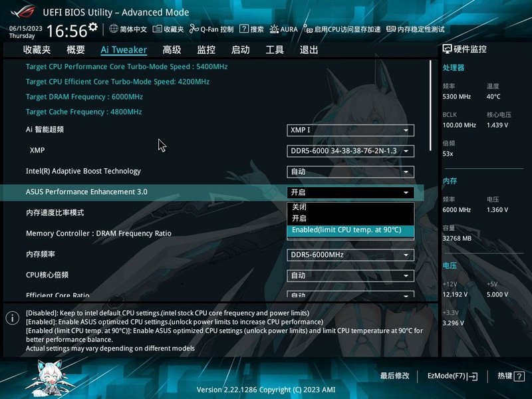Click the settings list scrollbar
Image resolution: width=532 pixels, height=399 pixels.
430,106
